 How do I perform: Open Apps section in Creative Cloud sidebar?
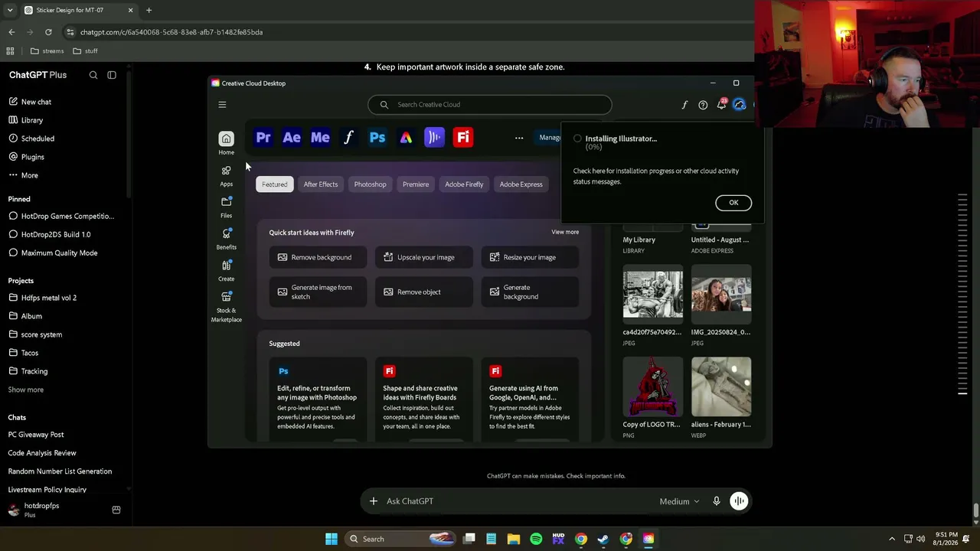click(226, 176)
